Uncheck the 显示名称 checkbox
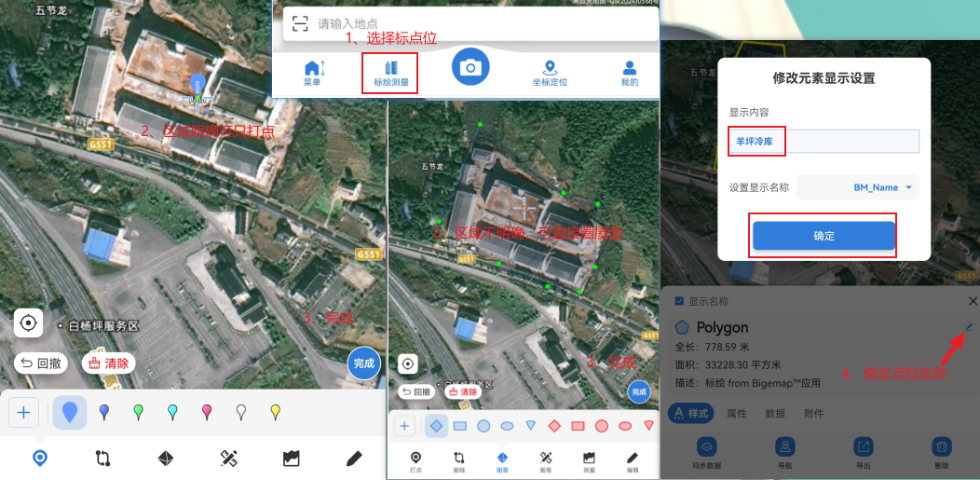Viewport: 980px width, 480px height. pyautogui.click(x=678, y=301)
